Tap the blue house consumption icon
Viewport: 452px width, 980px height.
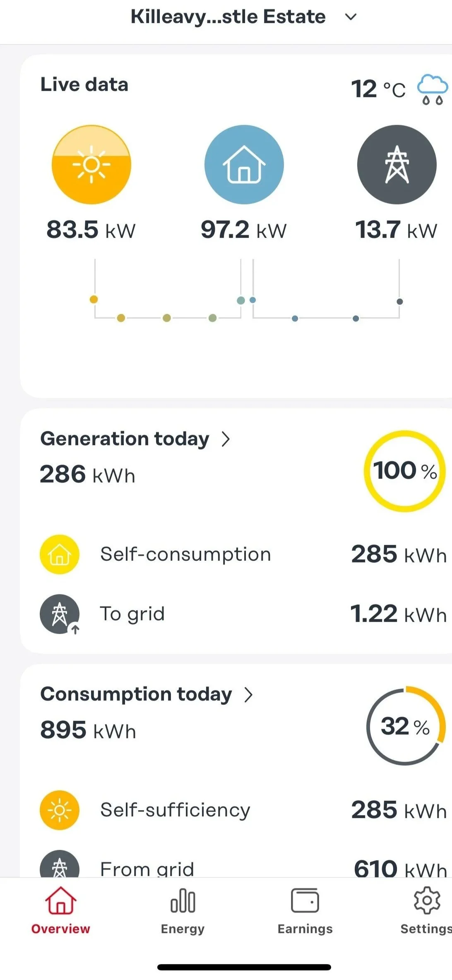pos(244,165)
